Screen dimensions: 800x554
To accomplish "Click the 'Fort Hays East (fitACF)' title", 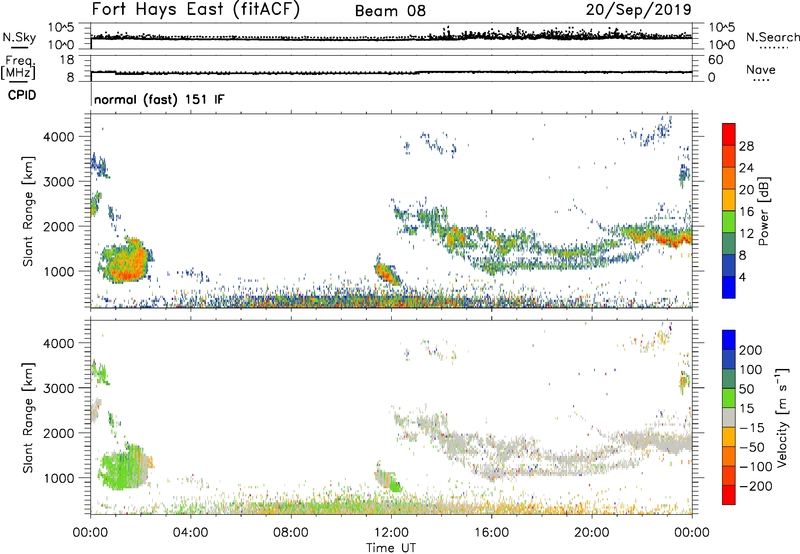I will pos(195,9).
